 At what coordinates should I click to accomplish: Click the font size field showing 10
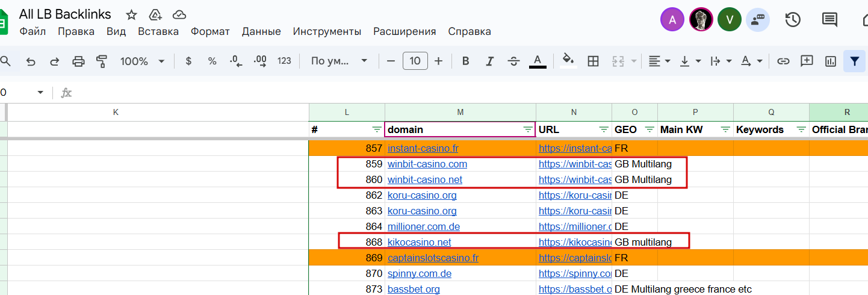(x=415, y=61)
